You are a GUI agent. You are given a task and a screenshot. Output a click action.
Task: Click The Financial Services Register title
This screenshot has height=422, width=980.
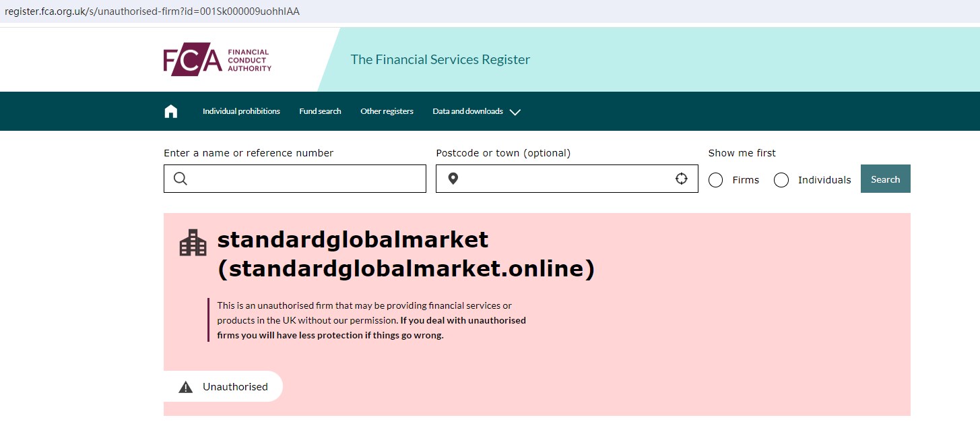click(x=440, y=59)
